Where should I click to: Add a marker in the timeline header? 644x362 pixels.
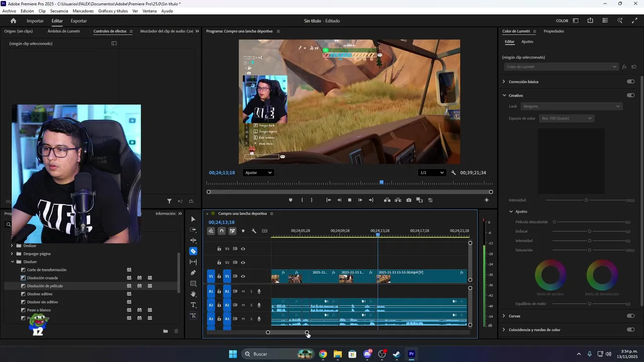[243, 231]
